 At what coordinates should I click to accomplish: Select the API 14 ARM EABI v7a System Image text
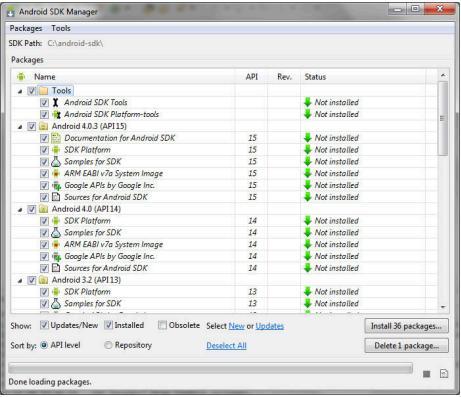[x=114, y=245]
